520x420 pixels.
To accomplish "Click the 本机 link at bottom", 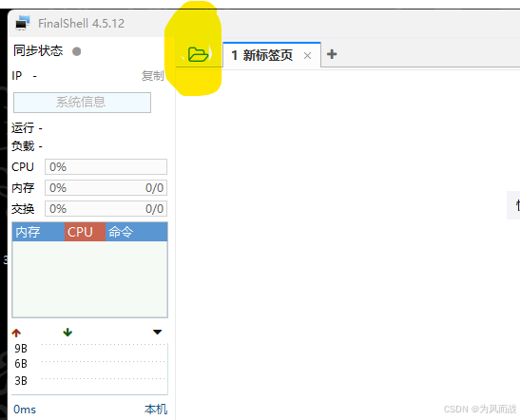I will click(x=156, y=410).
